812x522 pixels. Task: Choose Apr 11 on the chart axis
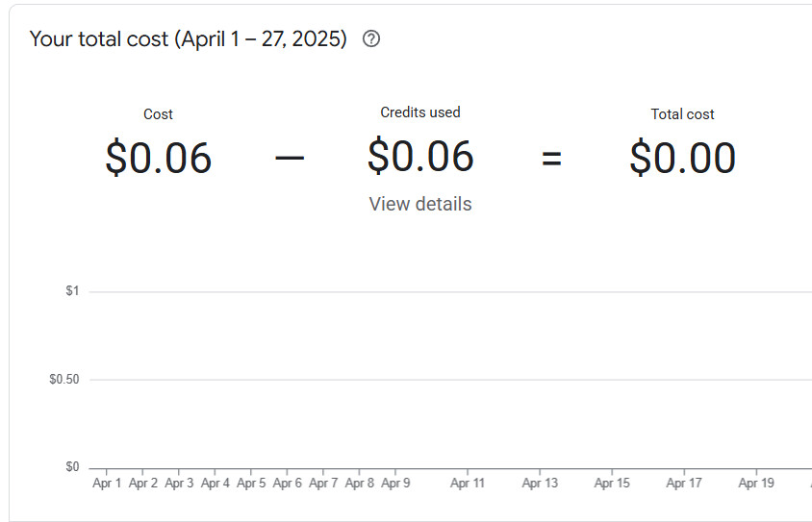pyautogui.click(x=468, y=484)
